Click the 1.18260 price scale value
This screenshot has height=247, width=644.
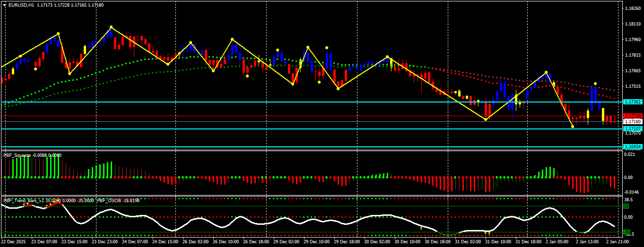click(632, 9)
